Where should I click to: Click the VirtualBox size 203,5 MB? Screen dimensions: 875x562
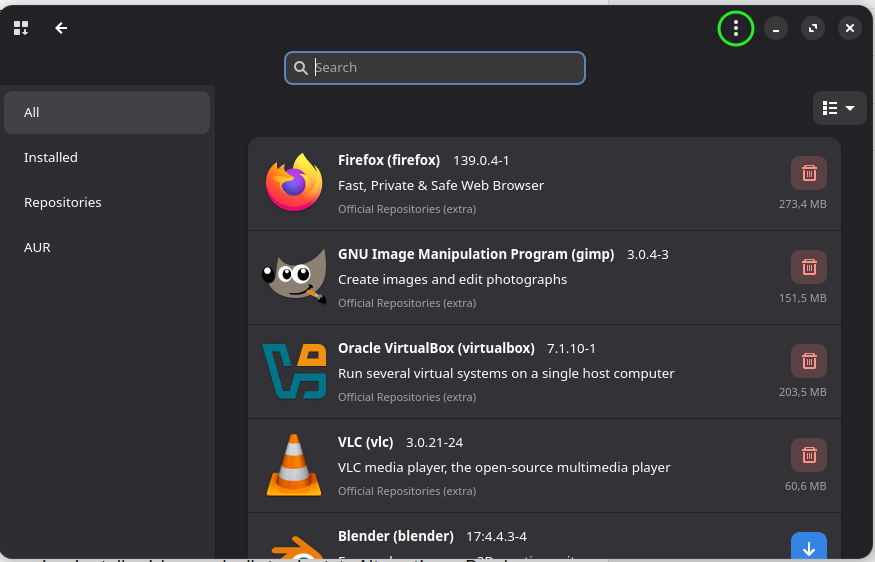coord(802,392)
